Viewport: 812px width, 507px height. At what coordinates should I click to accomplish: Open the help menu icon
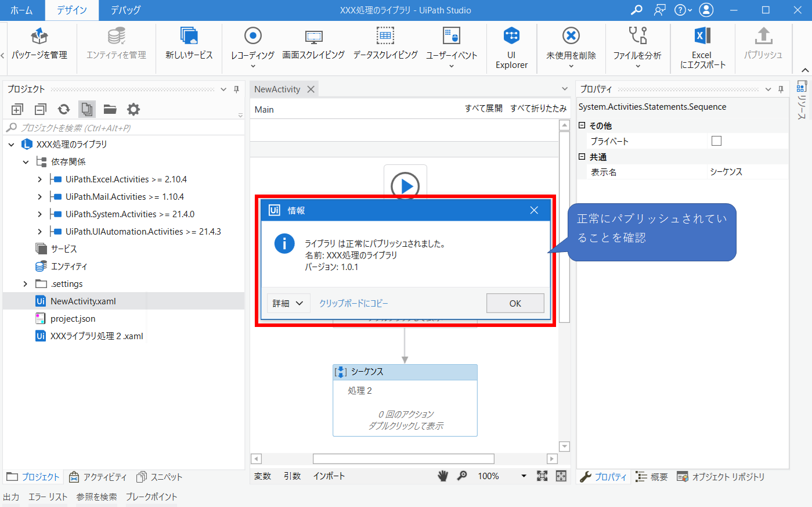tap(683, 10)
